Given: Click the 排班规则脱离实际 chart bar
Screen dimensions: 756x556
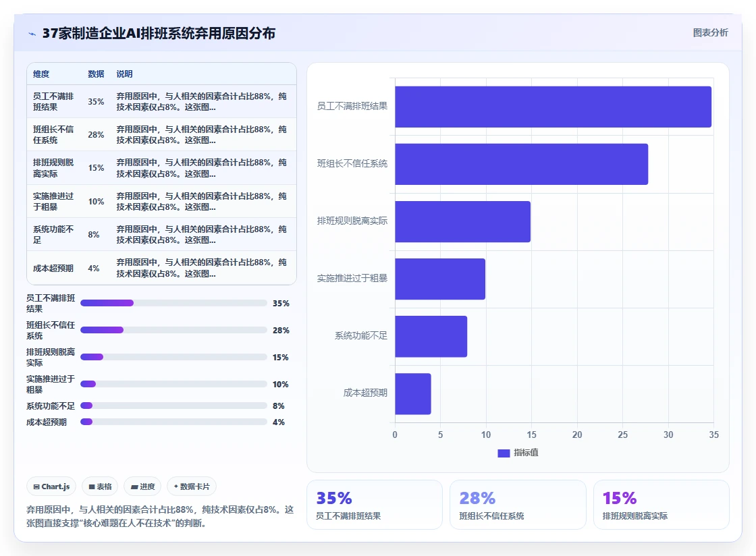Looking at the screenshot, I should pyautogui.click(x=462, y=221).
